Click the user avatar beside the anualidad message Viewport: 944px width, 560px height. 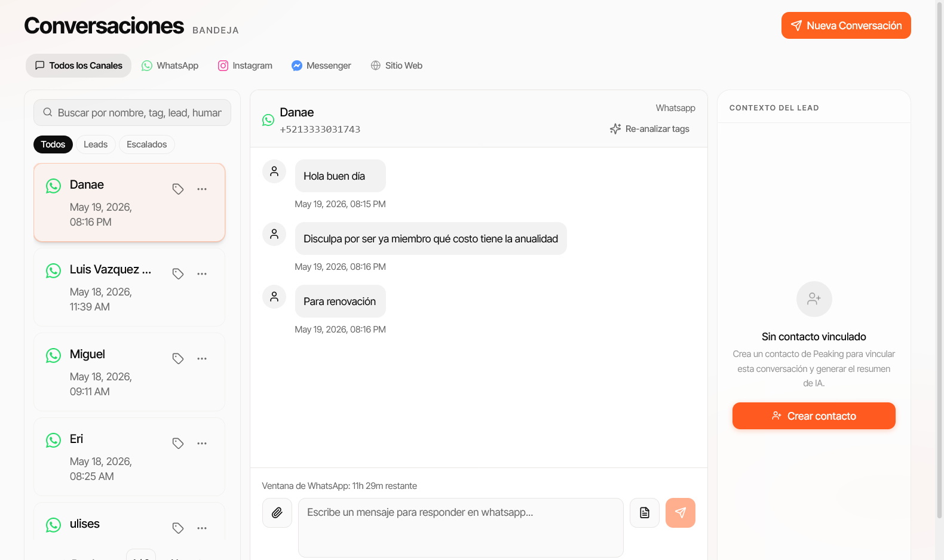click(274, 234)
